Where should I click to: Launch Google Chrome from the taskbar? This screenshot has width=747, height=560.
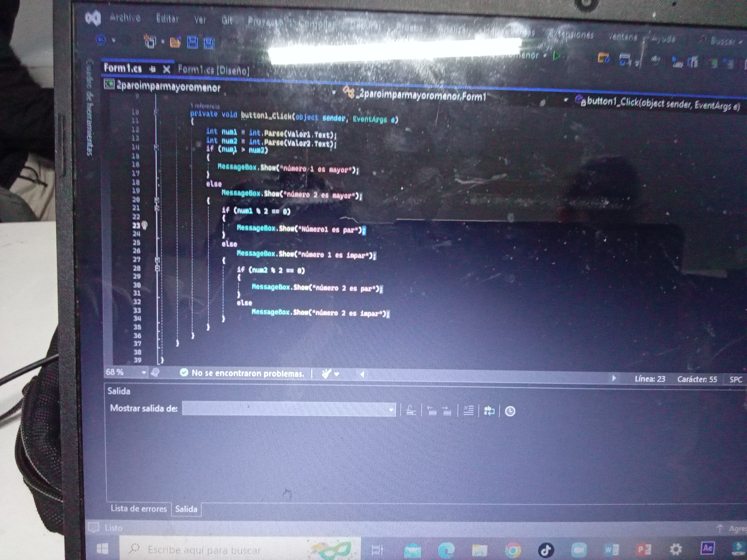[x=513, y=550]
